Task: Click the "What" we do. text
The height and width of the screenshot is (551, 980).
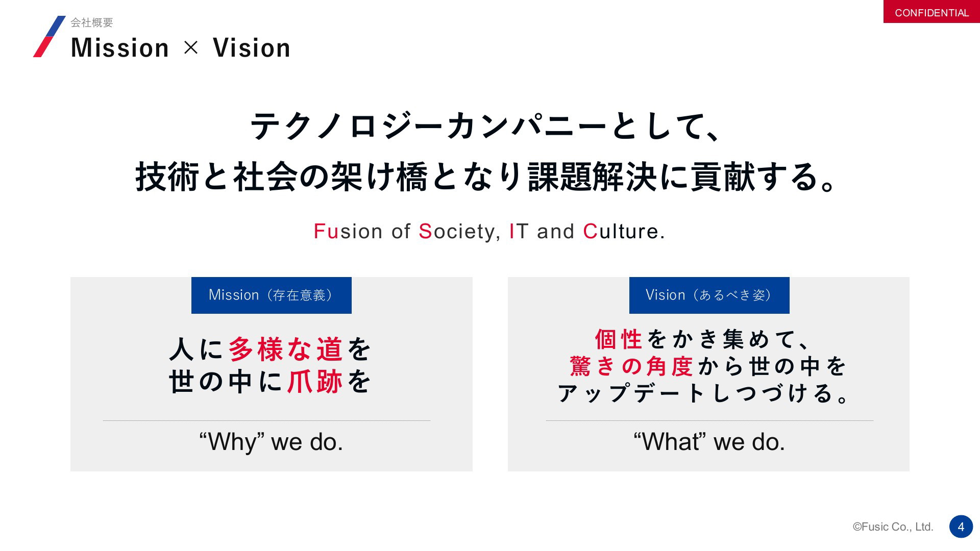Action: 709,442
